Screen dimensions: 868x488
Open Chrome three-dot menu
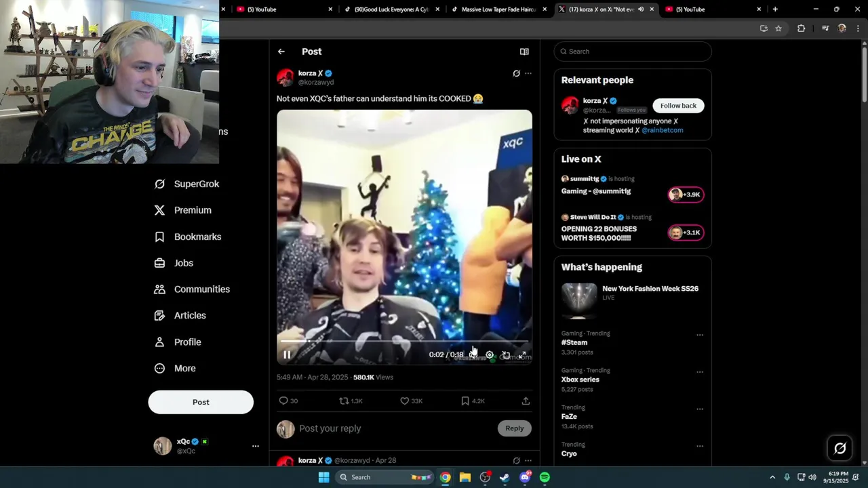(858, 28)
